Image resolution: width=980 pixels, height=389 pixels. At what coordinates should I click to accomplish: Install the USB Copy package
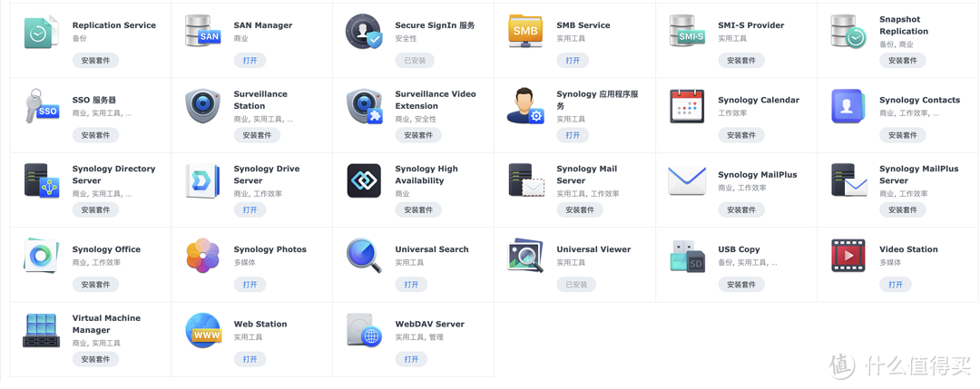tap(741, 284)
